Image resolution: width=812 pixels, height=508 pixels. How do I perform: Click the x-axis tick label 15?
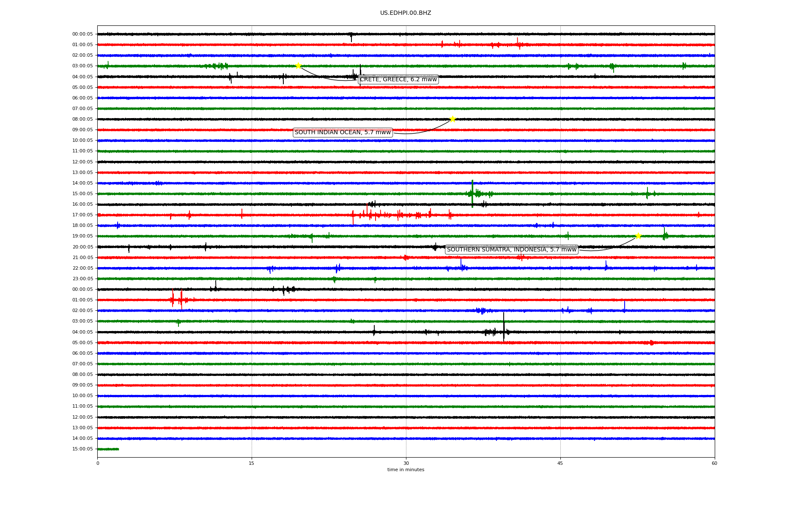coord(252,463)
